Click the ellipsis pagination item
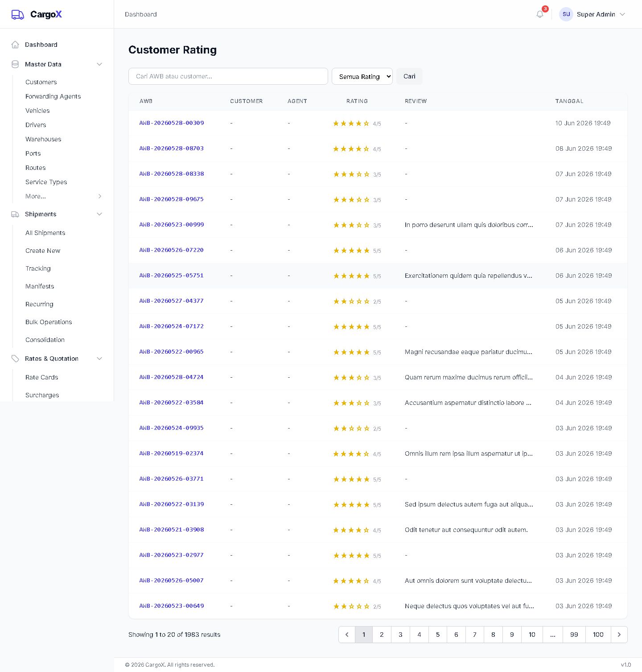 pyautogui.click(x=553, y=635)
